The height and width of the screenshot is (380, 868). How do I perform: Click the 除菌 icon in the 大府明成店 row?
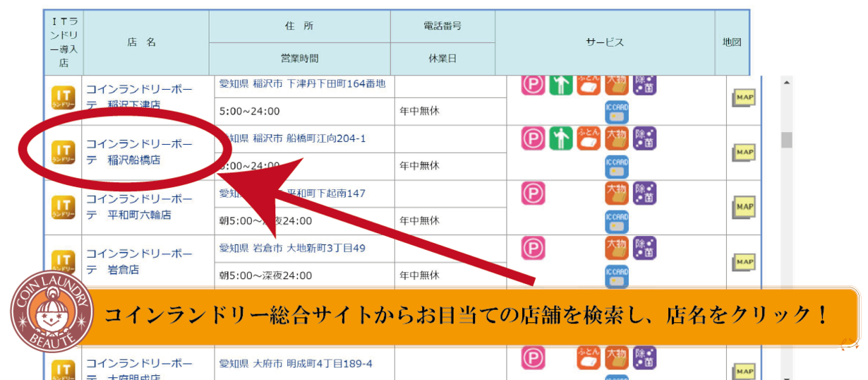(644, 358)
